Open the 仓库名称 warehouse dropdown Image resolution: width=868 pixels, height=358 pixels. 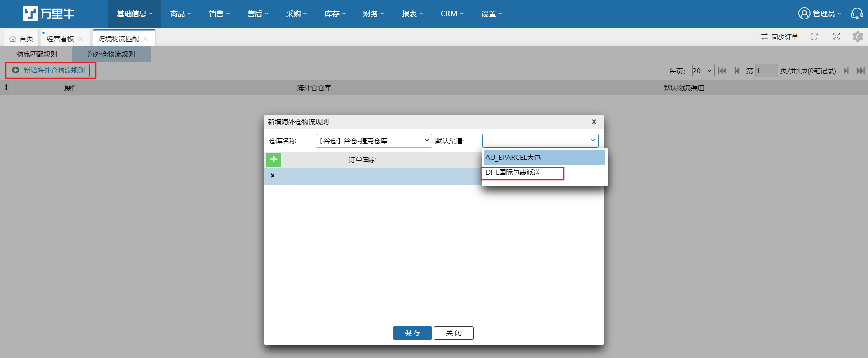point(374,141)
